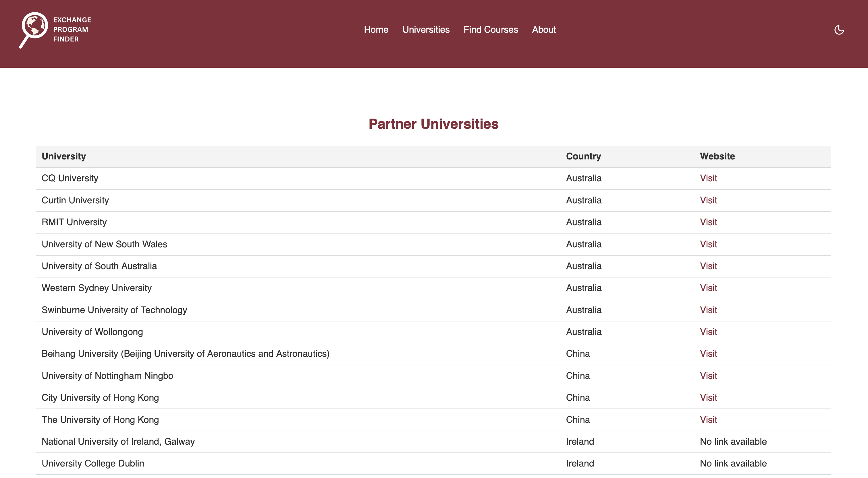Open Find Courses in navigation
Screen dimensions: 868x478
(x=490, y=30)
